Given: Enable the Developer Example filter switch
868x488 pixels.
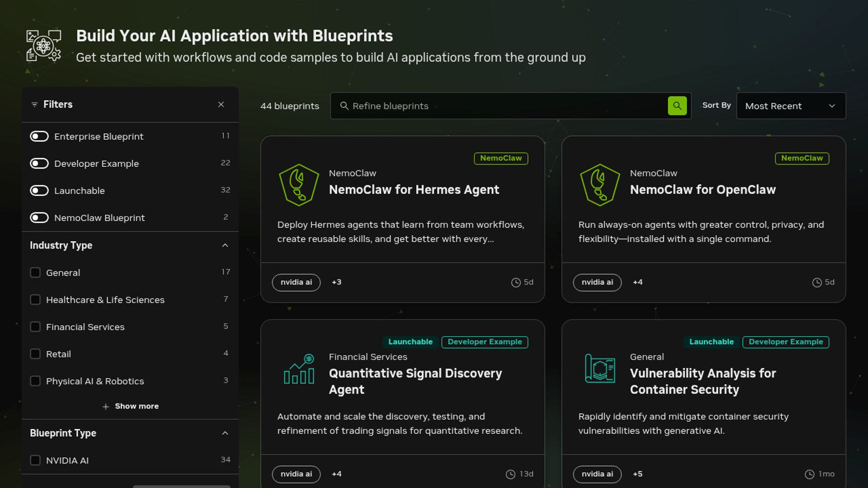Looking at the screenshot, I should click(x=39, y=164).
